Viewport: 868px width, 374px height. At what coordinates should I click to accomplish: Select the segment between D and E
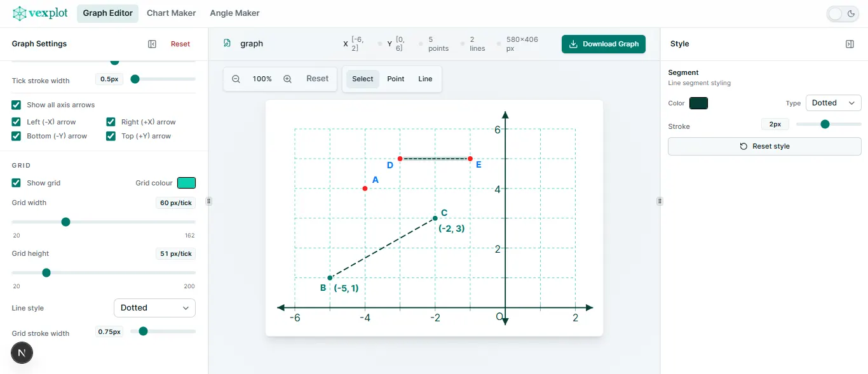(x=435, y=159)
